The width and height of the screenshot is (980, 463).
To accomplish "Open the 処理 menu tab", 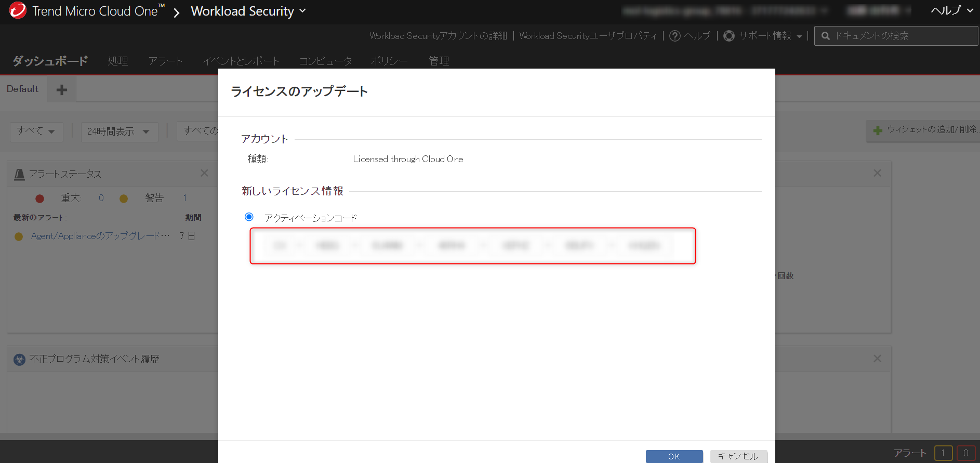I will [x=118, y=61].
